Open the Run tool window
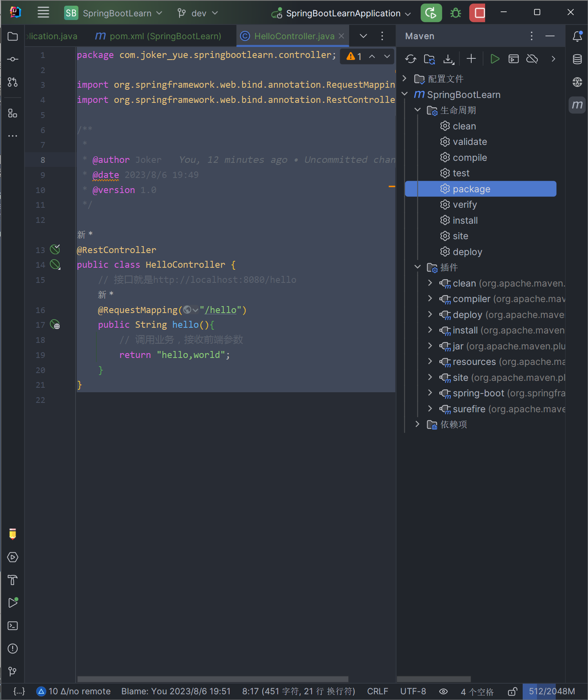This screenshot has height=700, width=588. [13, 603]
